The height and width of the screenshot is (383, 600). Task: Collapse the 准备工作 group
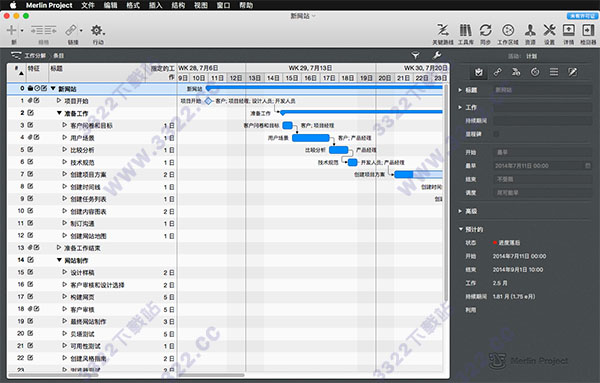pos(59,113)
